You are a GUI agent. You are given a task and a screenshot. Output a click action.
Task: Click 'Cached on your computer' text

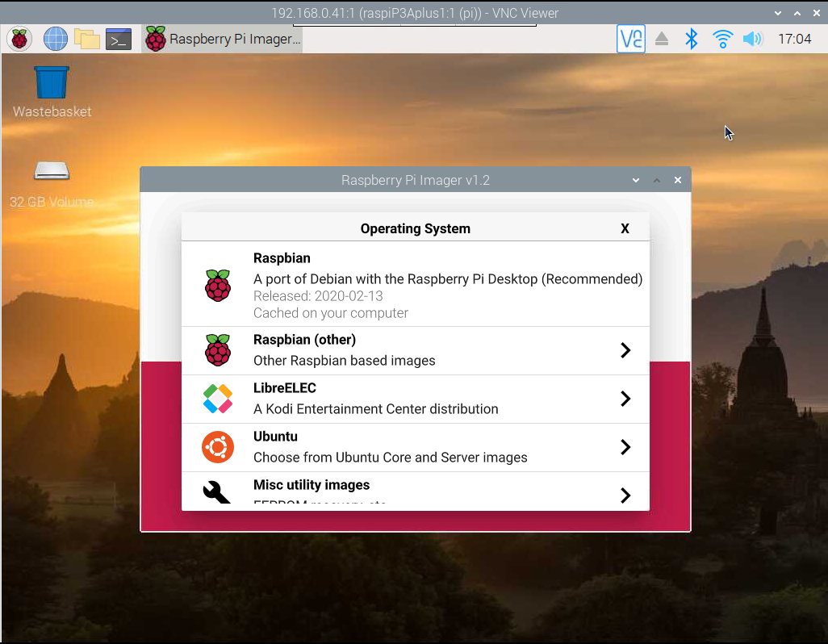click(331, 313)
